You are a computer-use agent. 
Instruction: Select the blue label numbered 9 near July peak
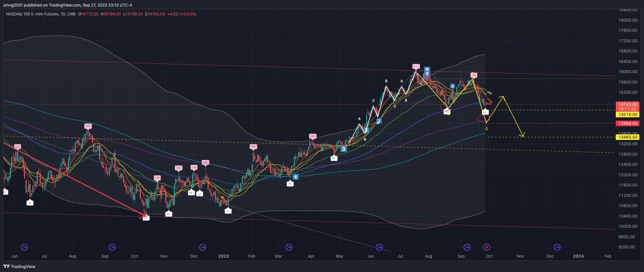point(427,69)
